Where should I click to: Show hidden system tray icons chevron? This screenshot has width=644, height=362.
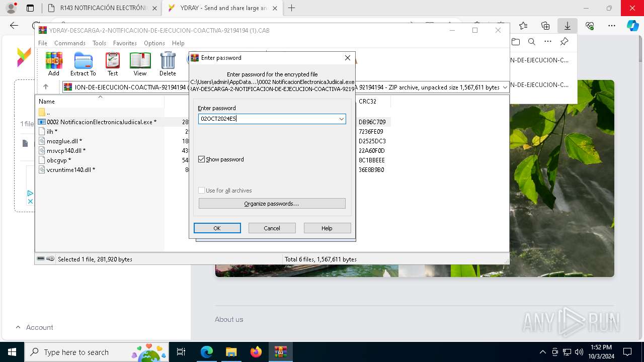542,352
